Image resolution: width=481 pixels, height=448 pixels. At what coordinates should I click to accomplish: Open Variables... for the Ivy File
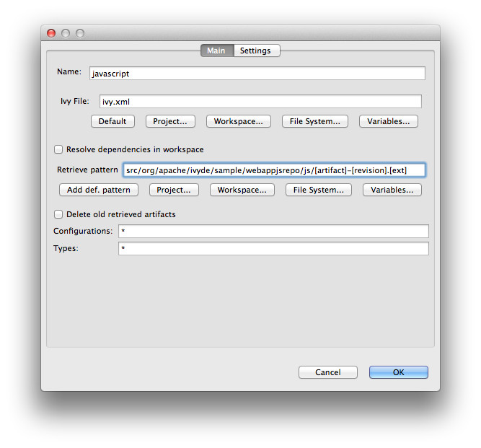(388, 121)
